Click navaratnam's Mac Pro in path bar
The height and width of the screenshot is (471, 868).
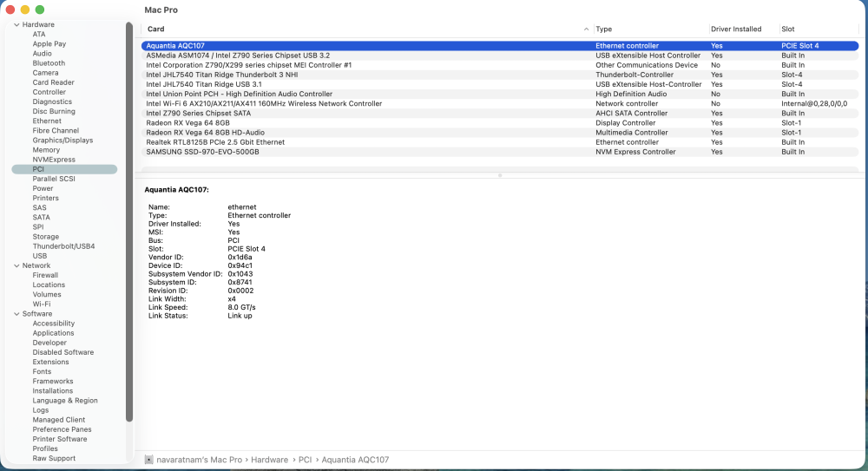point(200,460)
